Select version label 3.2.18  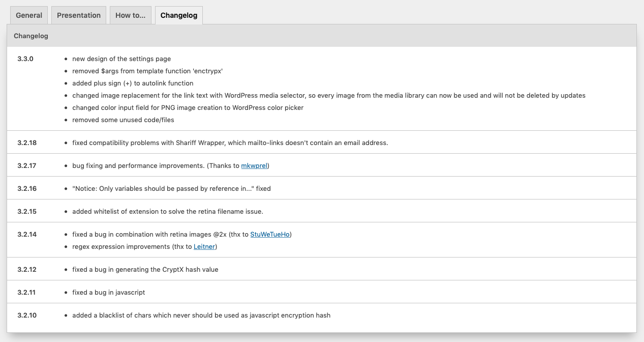pos(27,142)
